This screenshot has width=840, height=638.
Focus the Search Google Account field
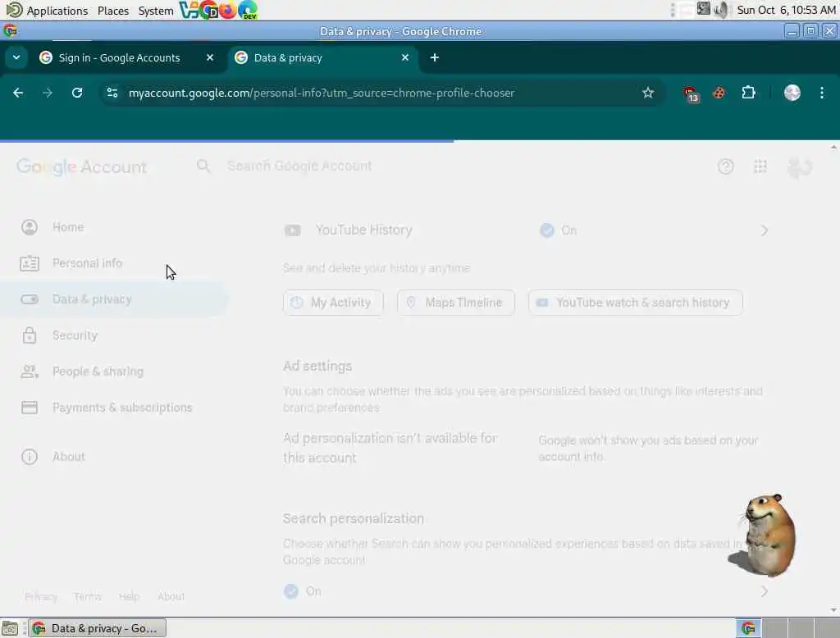(x=300, y=166)
